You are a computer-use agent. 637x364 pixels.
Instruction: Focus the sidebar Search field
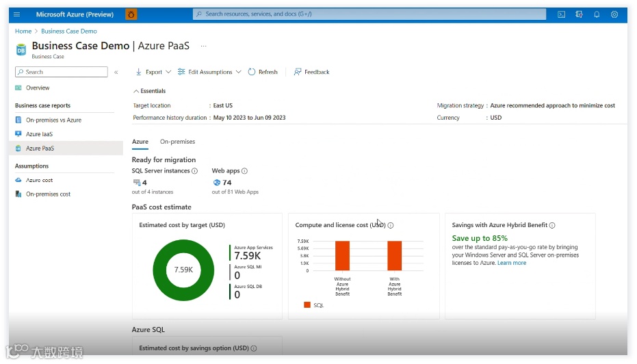click(x=62, y=72)
